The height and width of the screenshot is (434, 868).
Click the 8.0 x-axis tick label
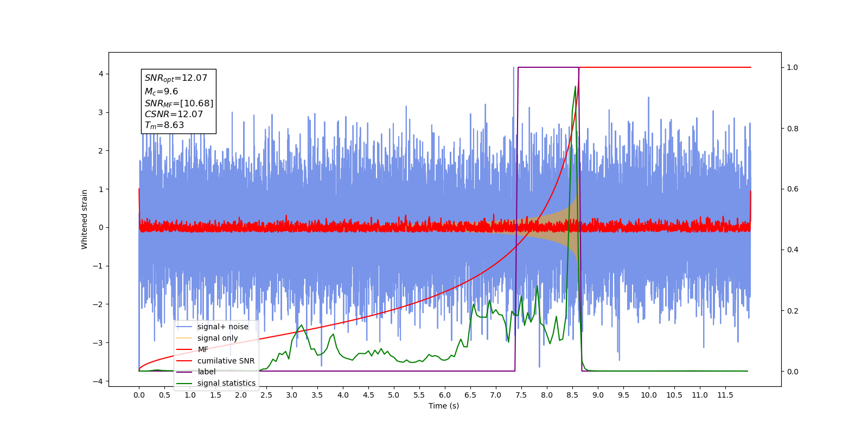pos(547,395)
